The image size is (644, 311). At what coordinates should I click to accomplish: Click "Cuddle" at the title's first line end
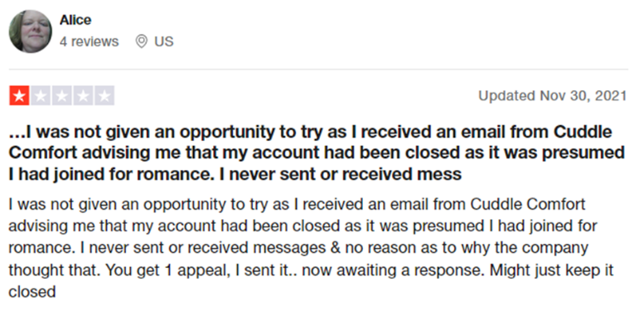click(583, 133)
